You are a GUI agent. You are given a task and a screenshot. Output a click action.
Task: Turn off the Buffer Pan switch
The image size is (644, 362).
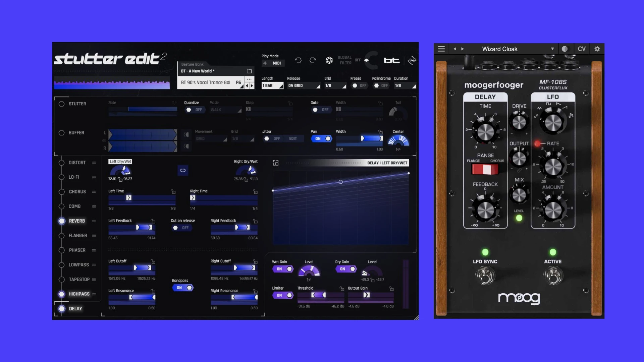(x=321, y=139)
